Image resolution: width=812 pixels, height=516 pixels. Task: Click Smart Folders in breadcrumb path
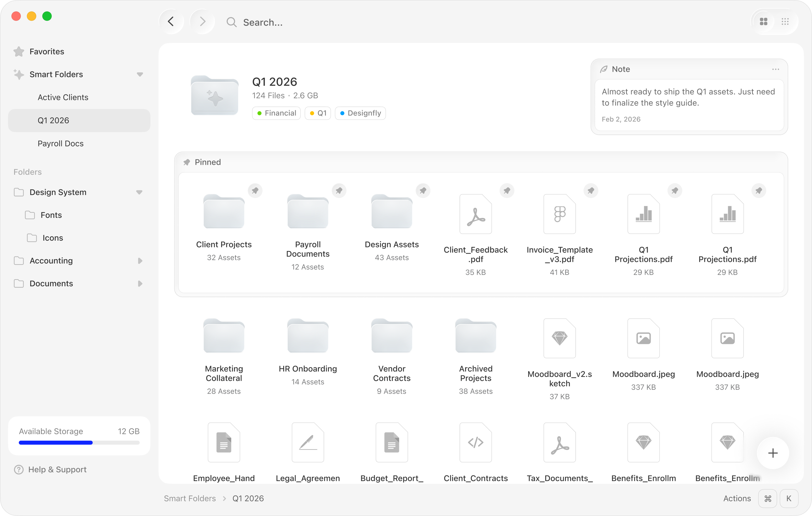190,498
